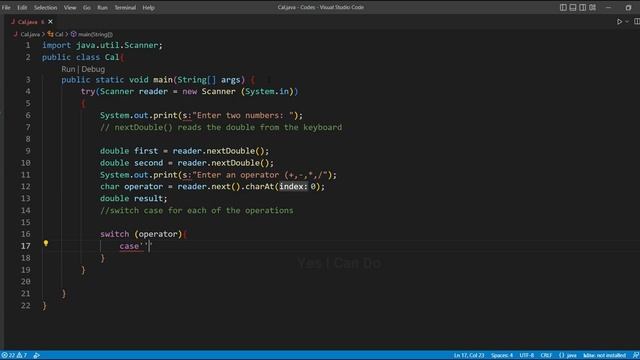Image resolution: width=640 pixels, height=360 pixels.
Task: Open the Help menu
Action: click(148, 7)
